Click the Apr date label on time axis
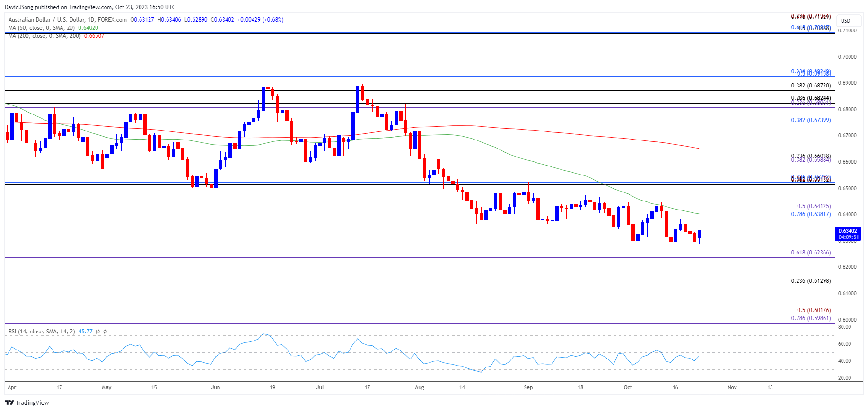Image resolution: width=868 pixels, height=411 pixels. point(12,387)
